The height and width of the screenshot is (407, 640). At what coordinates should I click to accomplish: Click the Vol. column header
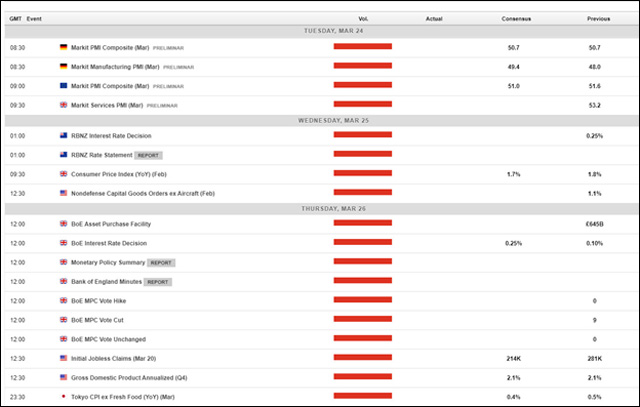(x=364, y=18)
